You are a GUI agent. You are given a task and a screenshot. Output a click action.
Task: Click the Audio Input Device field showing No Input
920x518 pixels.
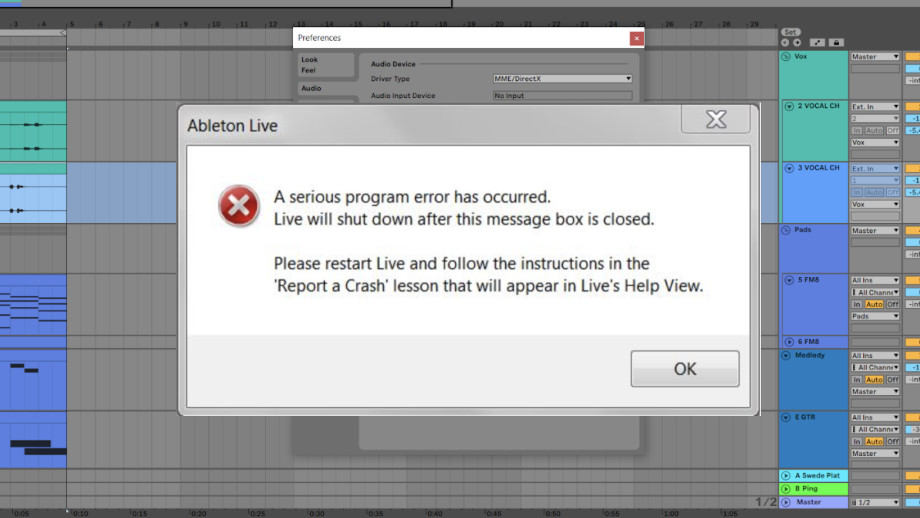coord(562,95)
